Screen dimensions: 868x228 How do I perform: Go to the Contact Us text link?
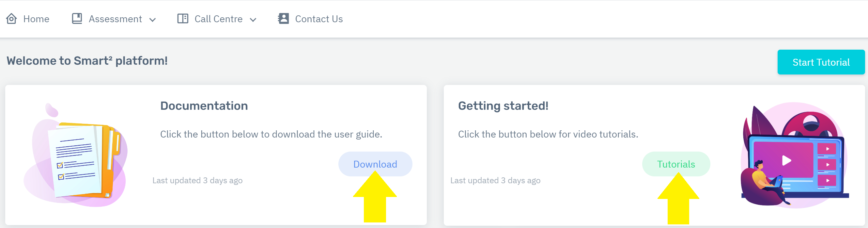[x=319, y=19]
